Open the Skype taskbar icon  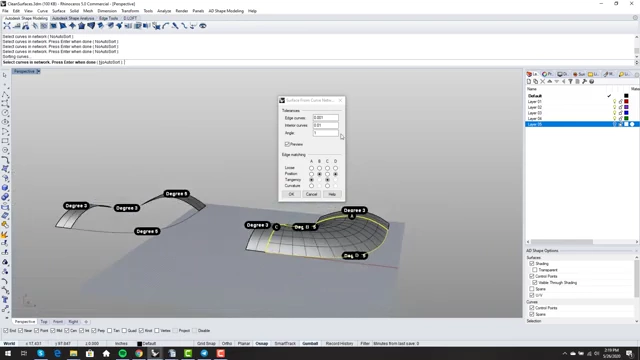point(41,353)
